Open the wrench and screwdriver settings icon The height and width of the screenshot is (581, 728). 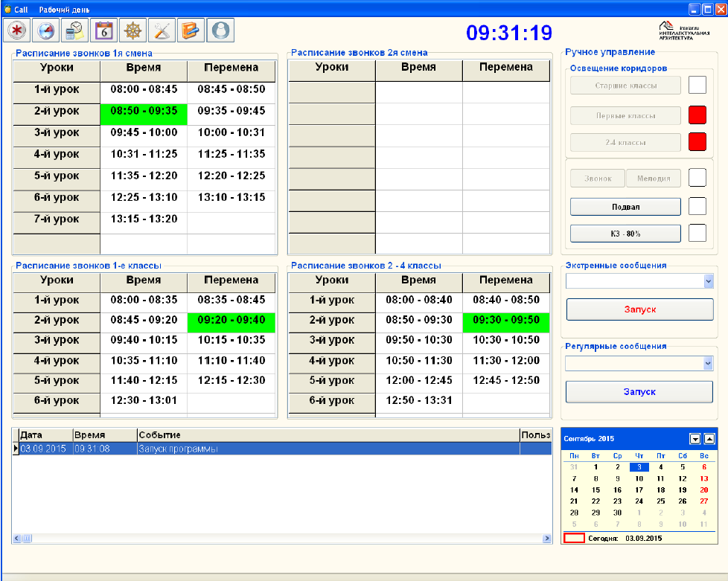point(162,31)
